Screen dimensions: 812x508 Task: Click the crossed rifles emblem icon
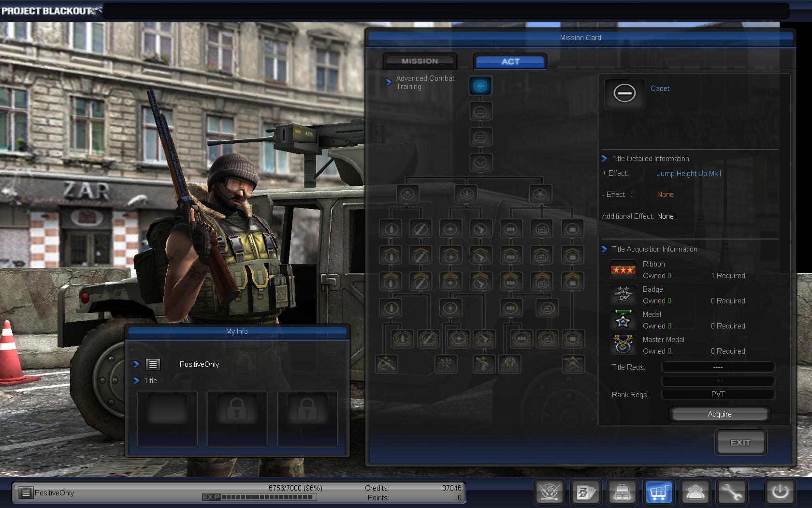tap(549, 493)
